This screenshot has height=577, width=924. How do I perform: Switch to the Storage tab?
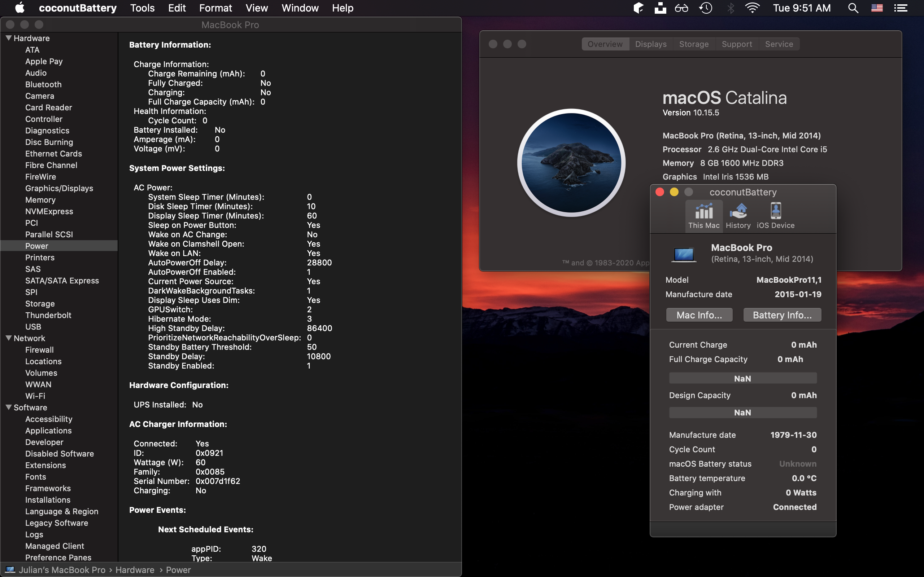click(693, 44)
